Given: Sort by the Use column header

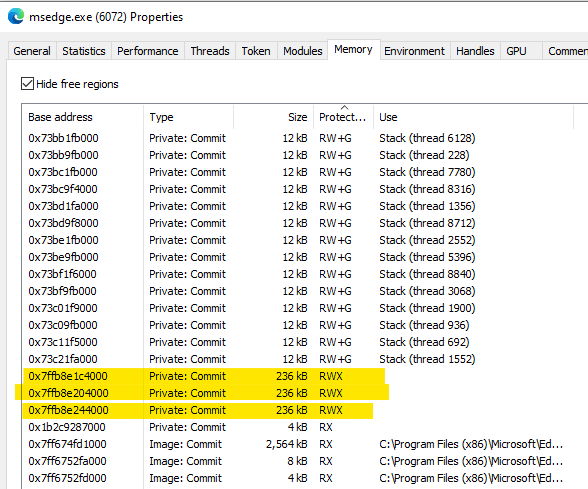Looking at the screenshot, I should pos(473,117).
